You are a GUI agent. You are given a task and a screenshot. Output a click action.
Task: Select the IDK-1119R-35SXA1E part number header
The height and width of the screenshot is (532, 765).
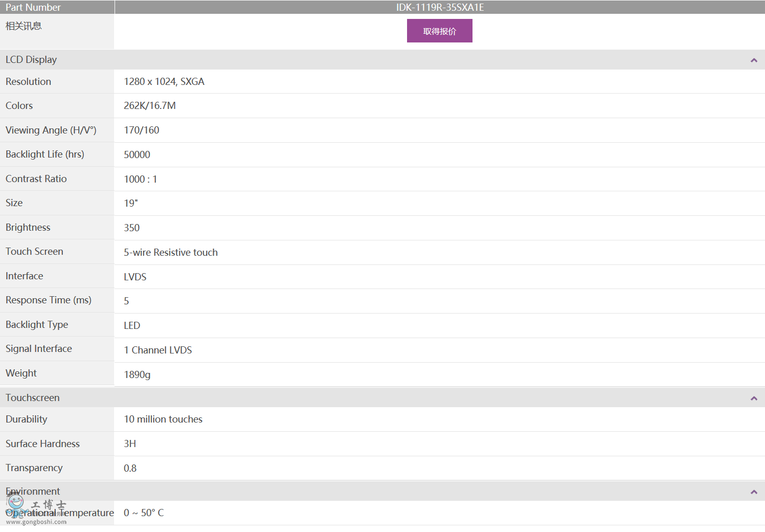click(440, 7)
